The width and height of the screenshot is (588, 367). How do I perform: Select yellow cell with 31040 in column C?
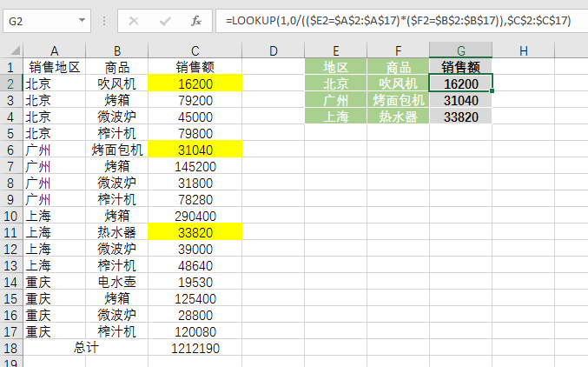[x=195, y=150]
